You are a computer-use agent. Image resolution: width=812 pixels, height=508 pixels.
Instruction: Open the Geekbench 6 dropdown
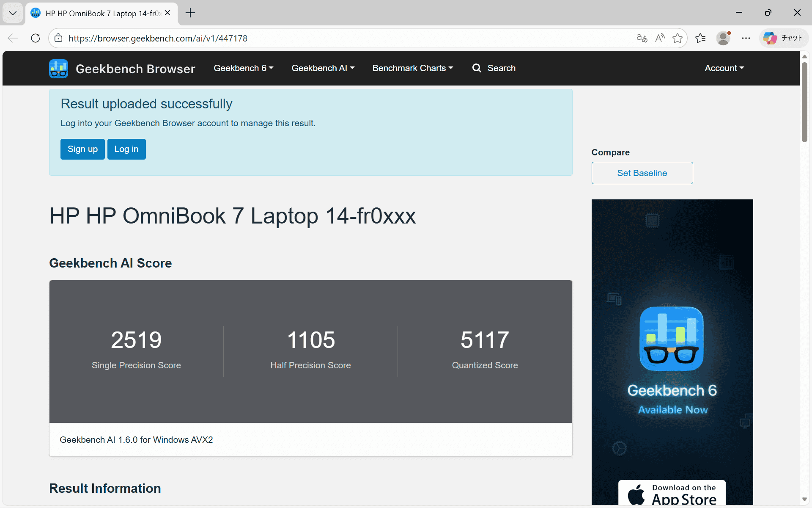tap(243, 68)
